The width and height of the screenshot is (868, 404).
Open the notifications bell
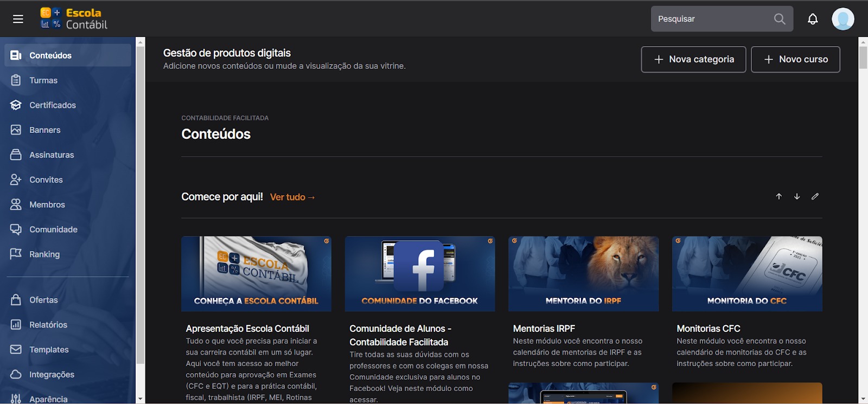pos(813,19)
